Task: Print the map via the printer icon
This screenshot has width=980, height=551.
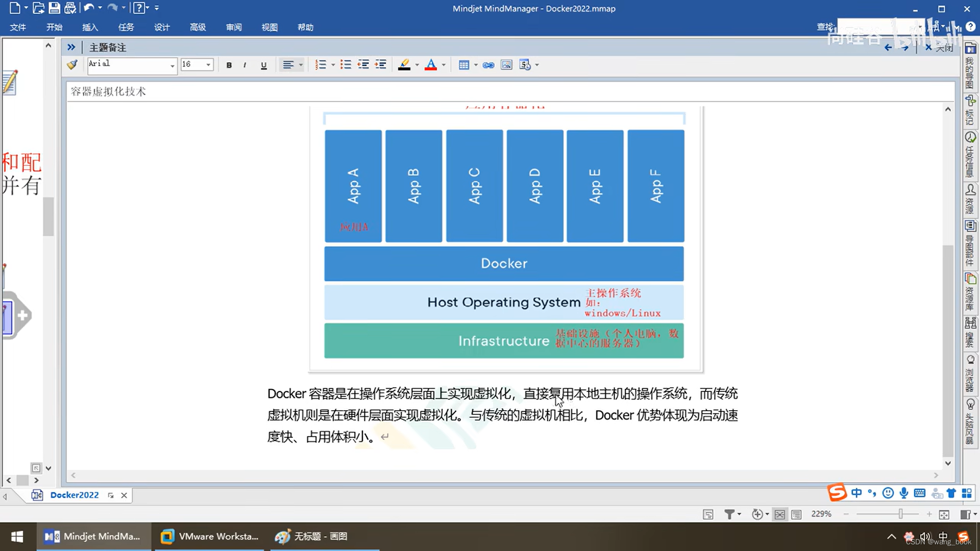Action: 70,8
